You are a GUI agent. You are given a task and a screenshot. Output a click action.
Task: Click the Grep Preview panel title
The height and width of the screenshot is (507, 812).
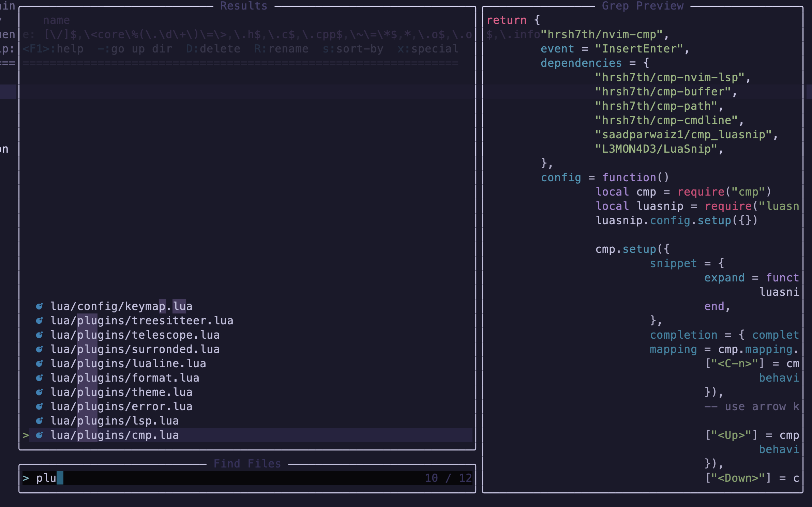pos(643,5)
